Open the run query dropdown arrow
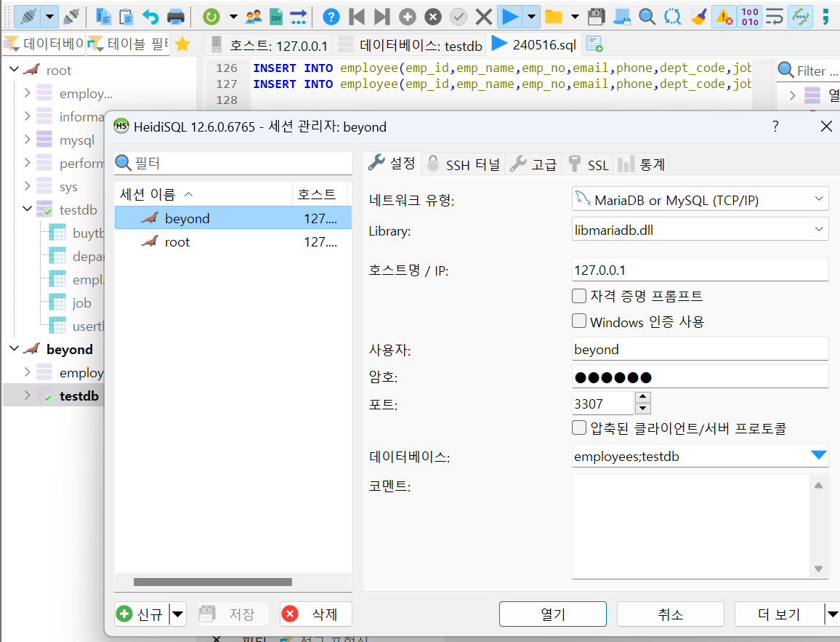Image resolution: width=840 pixels, height=642 pixels. pyautogui.click(x=531, y=17)
